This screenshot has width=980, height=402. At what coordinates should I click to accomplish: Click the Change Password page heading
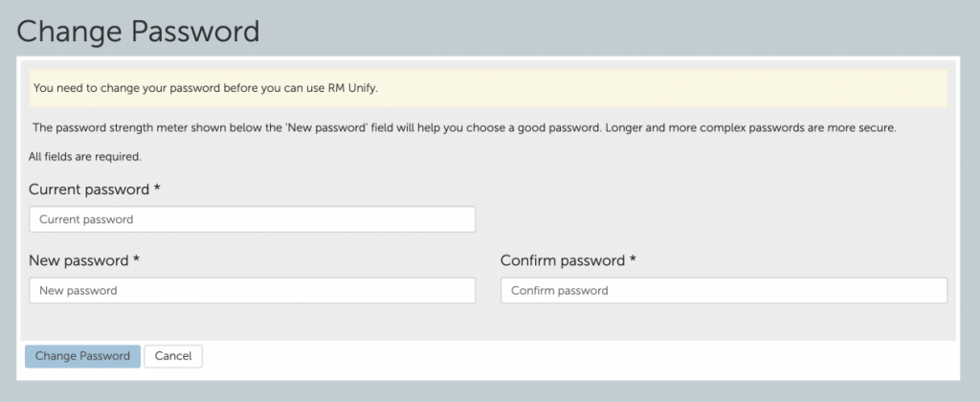point(138,32)
